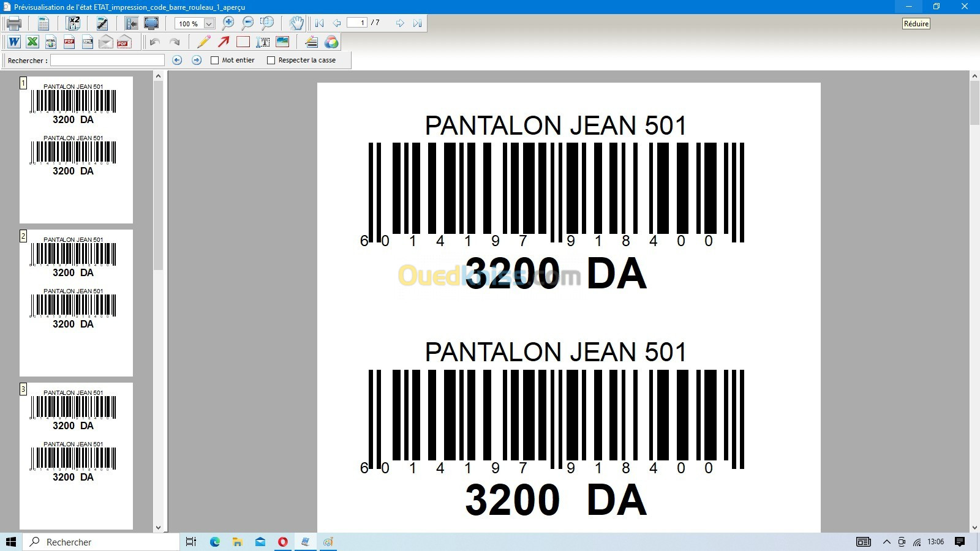
Task: Go to the previous page
Action: (x=336, y=23)
